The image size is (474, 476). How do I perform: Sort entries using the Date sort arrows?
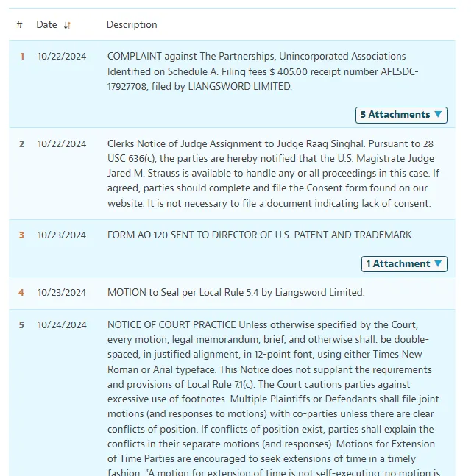click(x=67, y=25)
